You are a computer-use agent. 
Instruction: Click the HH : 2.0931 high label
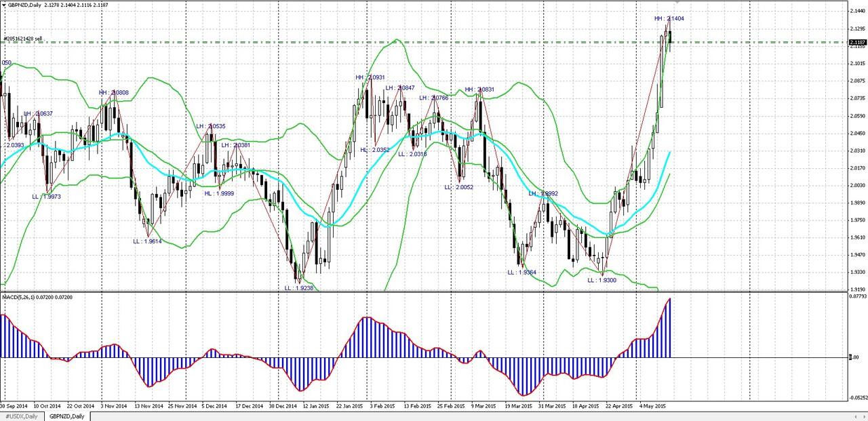click(370, 77)
